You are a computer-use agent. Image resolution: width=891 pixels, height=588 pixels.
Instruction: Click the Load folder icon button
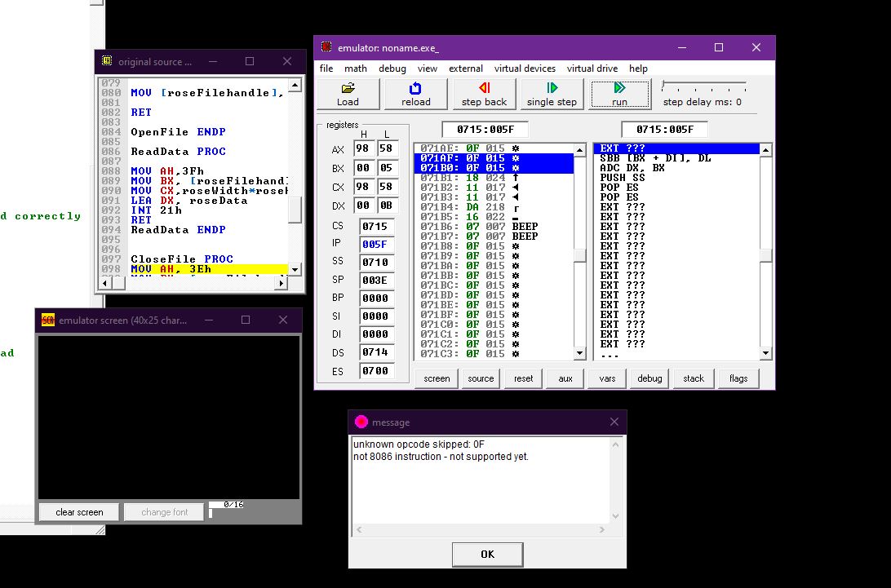pos(348,95)
